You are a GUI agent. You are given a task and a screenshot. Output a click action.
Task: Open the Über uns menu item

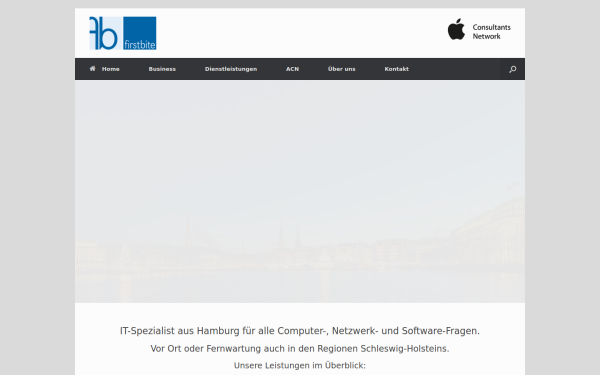point(341,69)
